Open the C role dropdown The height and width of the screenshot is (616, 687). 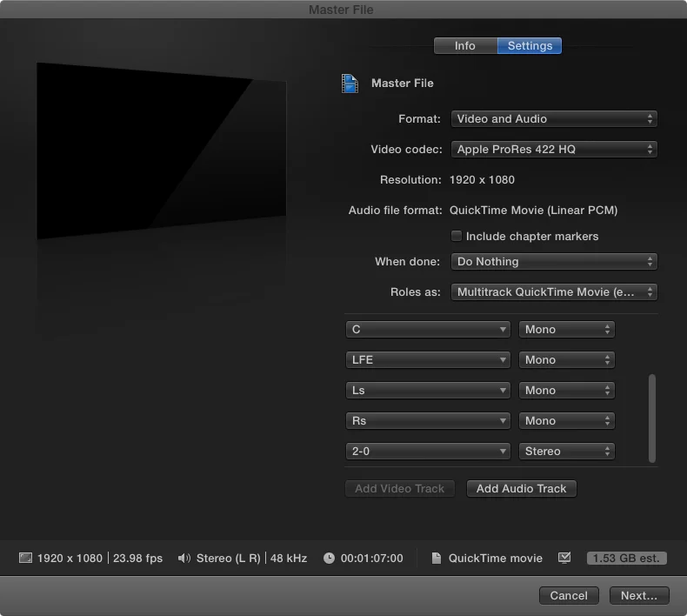[x=428, y=329]
